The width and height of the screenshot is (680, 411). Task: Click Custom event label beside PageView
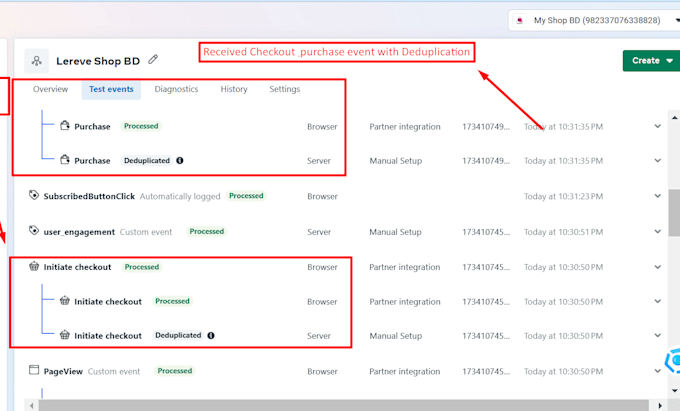tap(114, 372)
